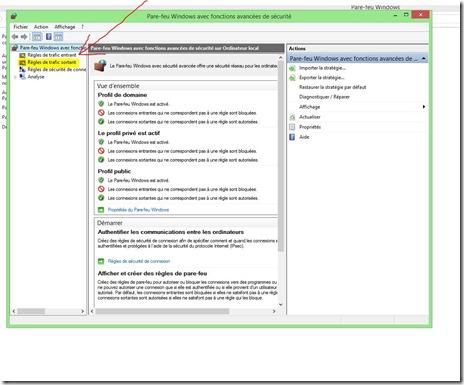Toggle the console tree pane toolbar icon
Viewport: 464px width, 385px height.
pyautogui.click(x=37, y=37)
